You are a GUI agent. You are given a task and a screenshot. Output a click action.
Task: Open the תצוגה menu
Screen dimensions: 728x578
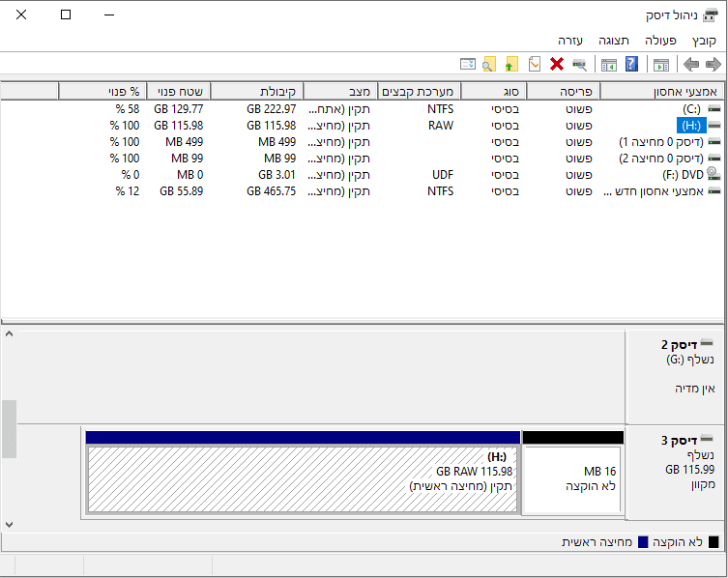pos(613,41)
